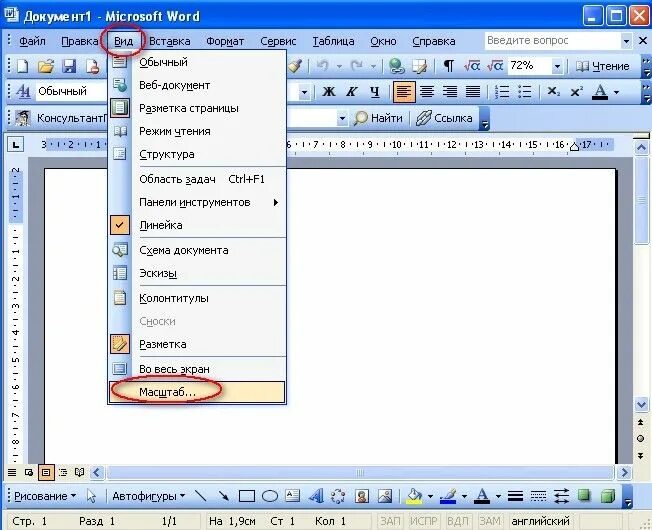This screenshot has height=530, width=652.
Task: Click the select objects arrow cursor tool
Action: point(91,496)
